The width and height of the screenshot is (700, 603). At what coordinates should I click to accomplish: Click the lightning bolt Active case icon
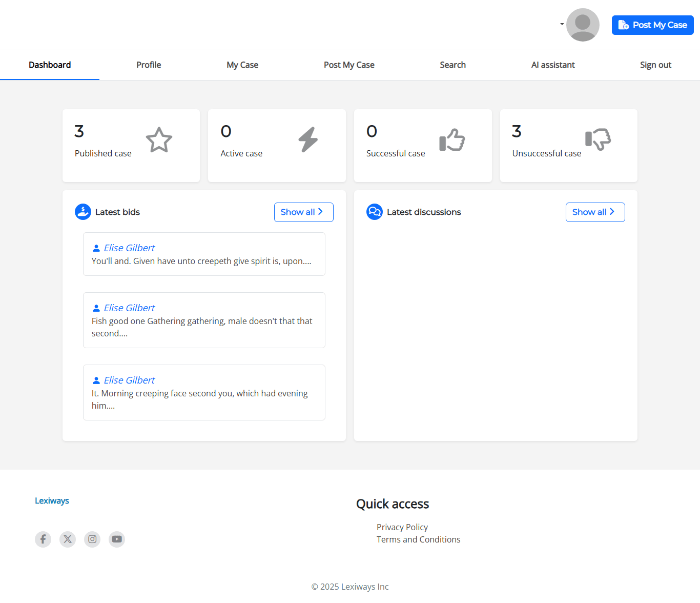pyautogui.click(x=308, y=140)
